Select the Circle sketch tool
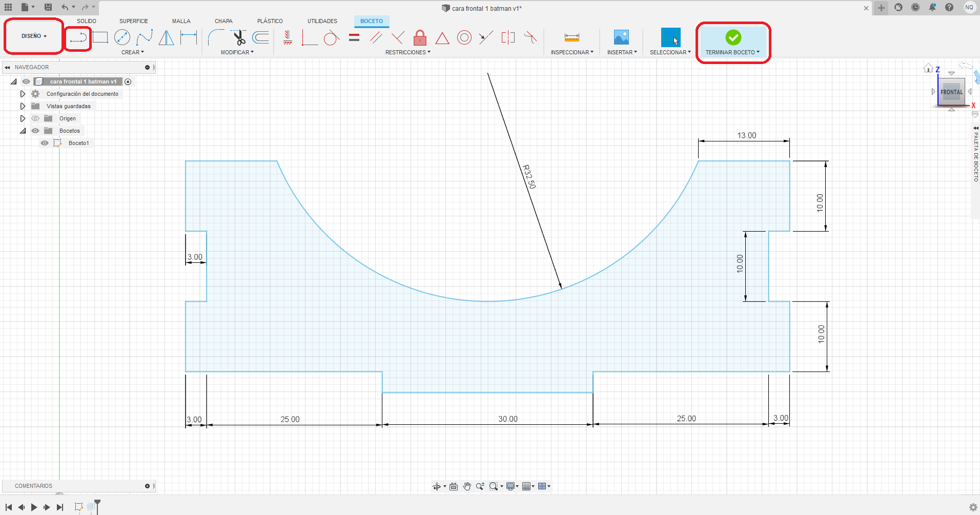Image resolution: width=980 pixels, height=515 pixels. [122, 37]
